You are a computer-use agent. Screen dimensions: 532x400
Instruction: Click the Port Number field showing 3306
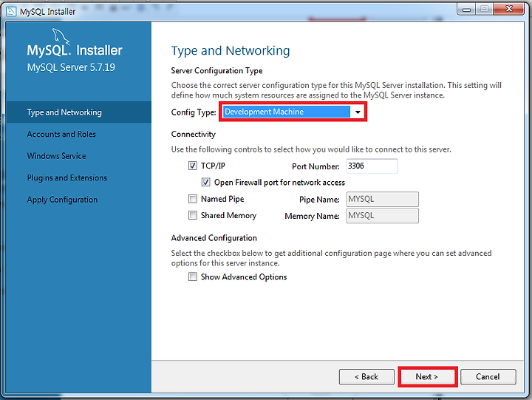coord(372,166)
